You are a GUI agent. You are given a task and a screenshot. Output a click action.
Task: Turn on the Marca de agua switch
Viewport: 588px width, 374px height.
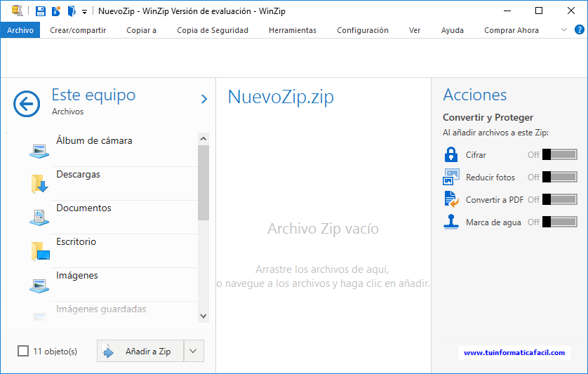click(x=559, y=222)
